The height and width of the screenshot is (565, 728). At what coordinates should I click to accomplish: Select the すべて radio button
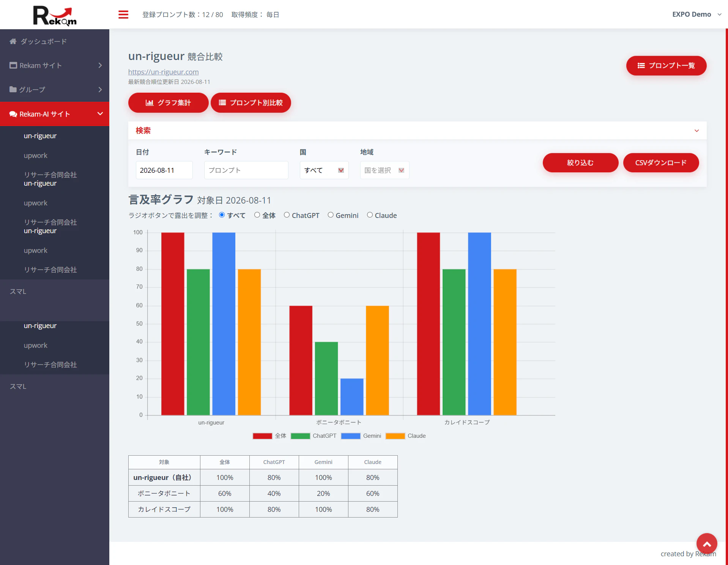pyautogui.click(x=222, y=215)
